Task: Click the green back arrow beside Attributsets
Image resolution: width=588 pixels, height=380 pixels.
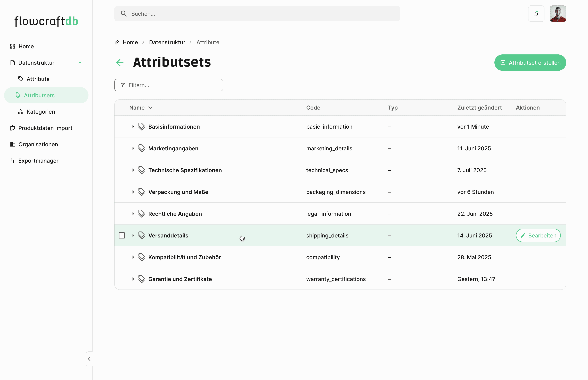Action: (120, 63)
